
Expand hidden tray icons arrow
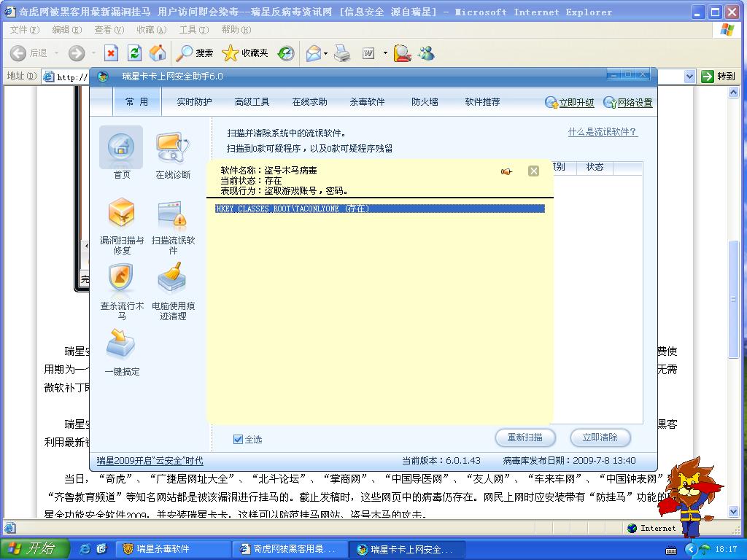(x=690, y=549)
